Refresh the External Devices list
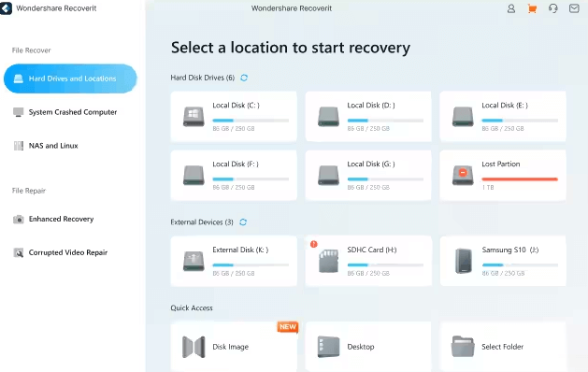 point(243,222)
